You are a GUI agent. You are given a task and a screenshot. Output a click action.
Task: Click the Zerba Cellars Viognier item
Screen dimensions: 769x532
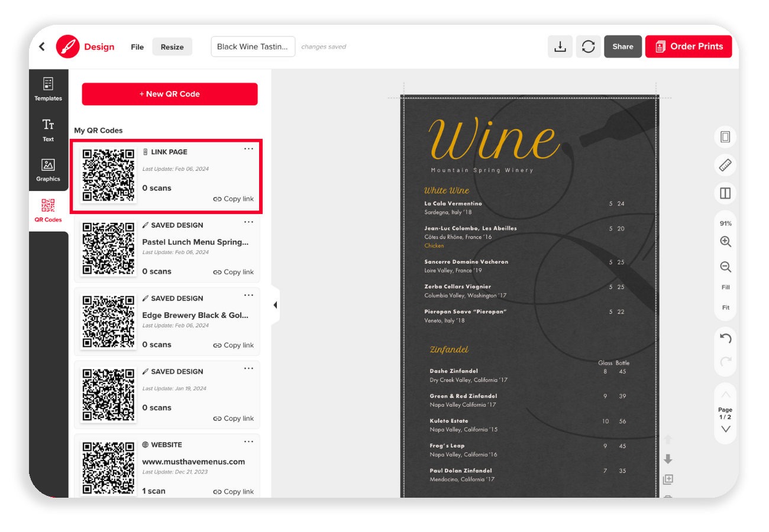pos(458,287)
